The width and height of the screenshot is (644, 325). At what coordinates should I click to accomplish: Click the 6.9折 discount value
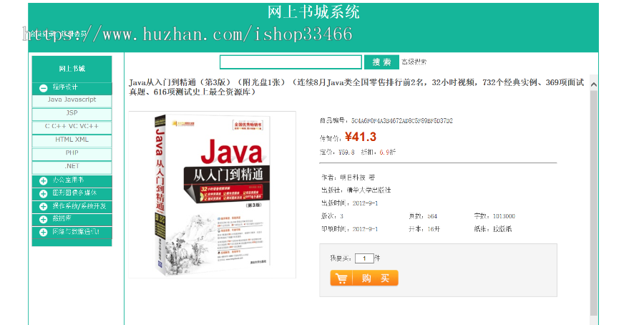point(387,152)
